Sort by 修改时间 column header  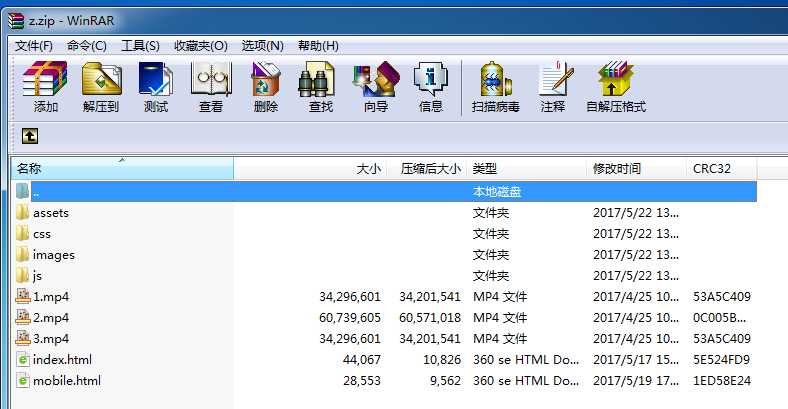tap(636, 168)
